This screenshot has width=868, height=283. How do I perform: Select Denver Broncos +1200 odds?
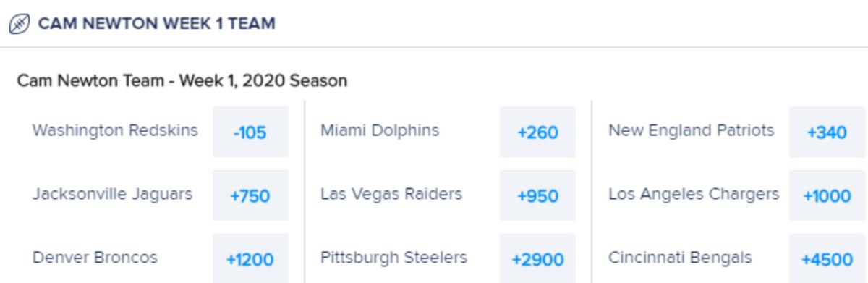(x=250, y=258)
